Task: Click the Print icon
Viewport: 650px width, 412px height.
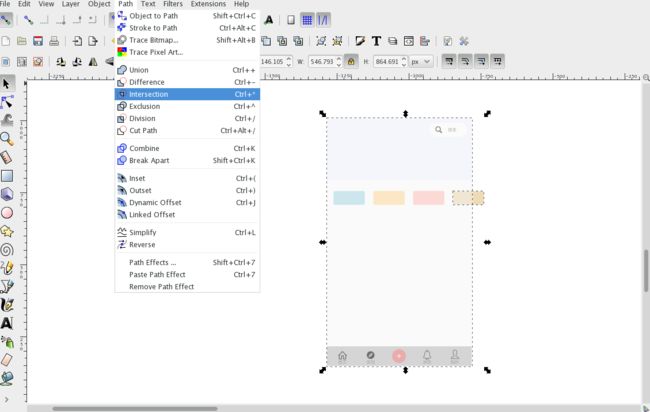Action: pyautogui.click(x=54, y=41)
